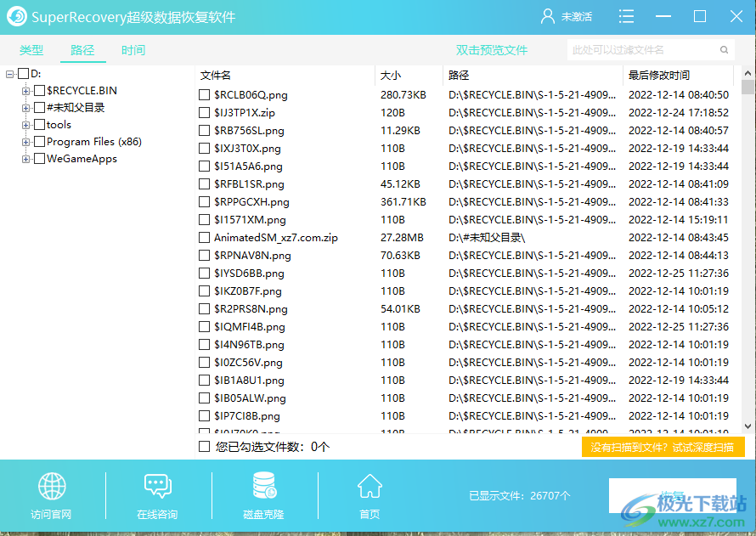Viewport: 756px width, 536px height.
Task: Click the 在线咨询 label
Action: click(157, 515)
